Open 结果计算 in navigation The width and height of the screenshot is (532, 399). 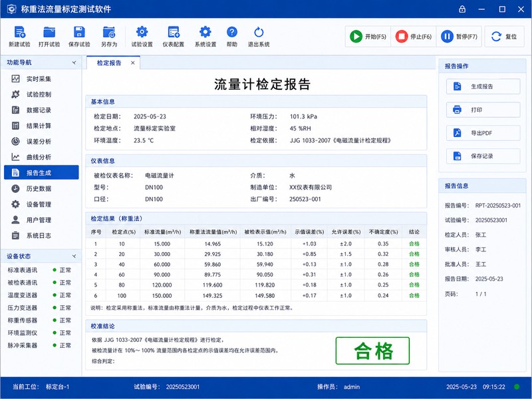click(x=41, y=126)
